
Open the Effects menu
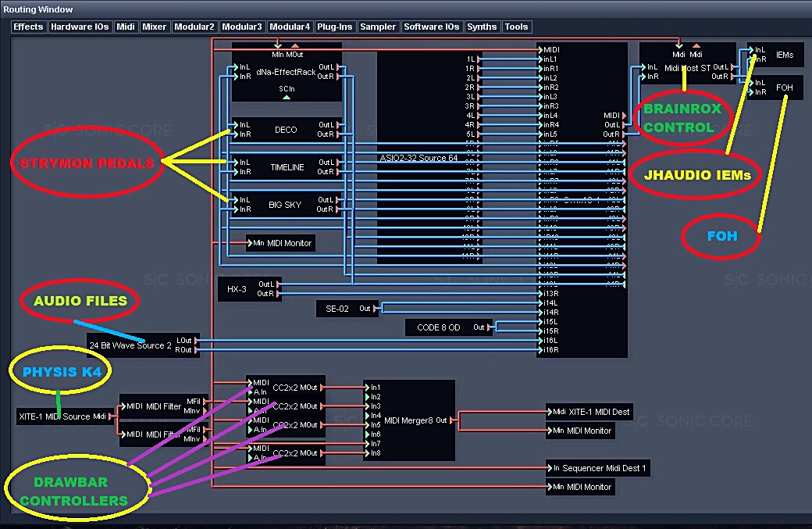click(x=29, y=27)
